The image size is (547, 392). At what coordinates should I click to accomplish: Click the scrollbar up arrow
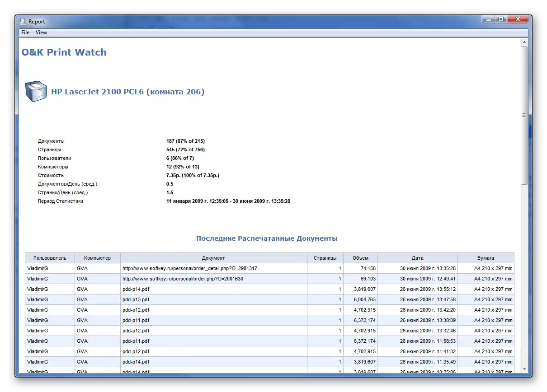click(524, 42)
